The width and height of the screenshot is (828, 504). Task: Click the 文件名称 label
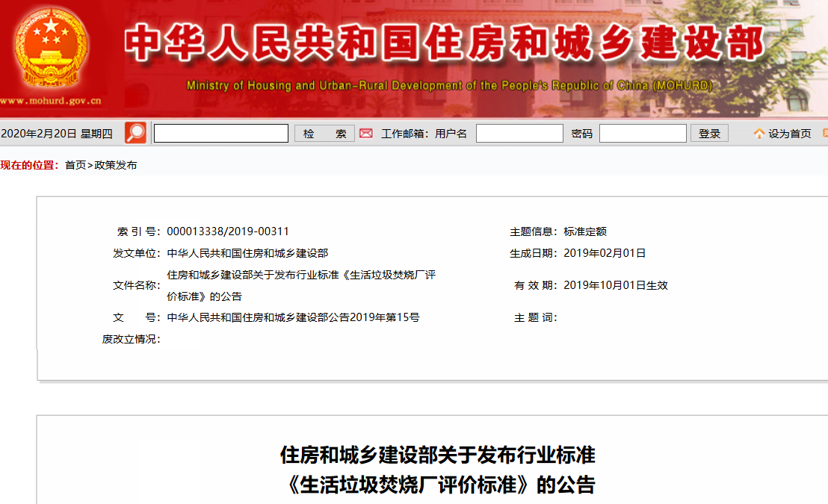136,285
